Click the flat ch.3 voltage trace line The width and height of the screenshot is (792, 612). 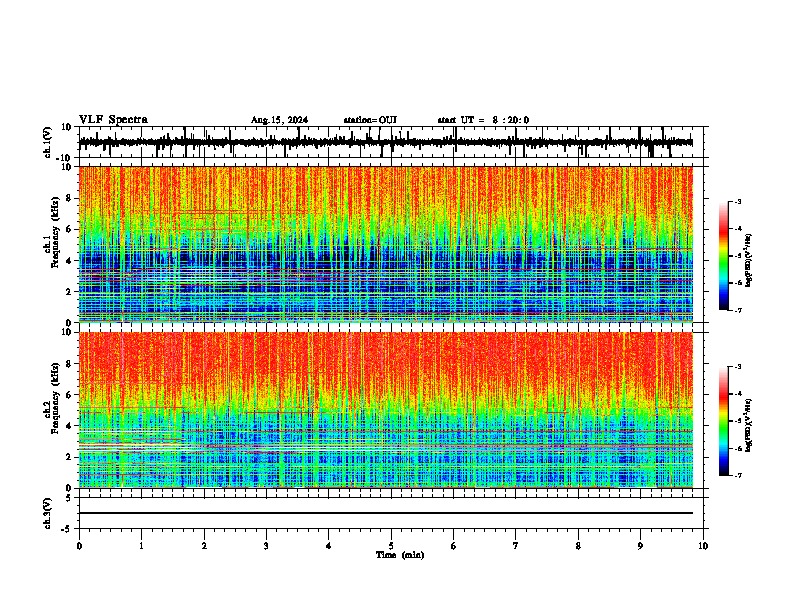coord(385,513)
